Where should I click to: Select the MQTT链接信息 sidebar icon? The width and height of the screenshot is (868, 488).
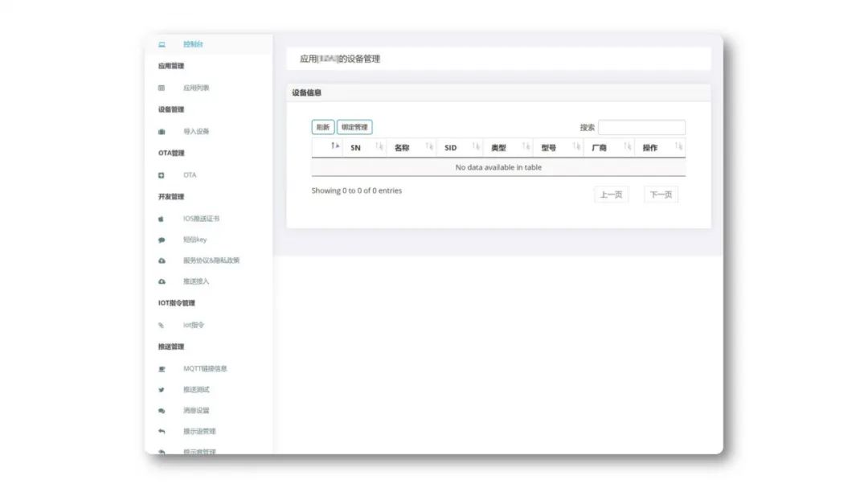[x=162, y=370]
